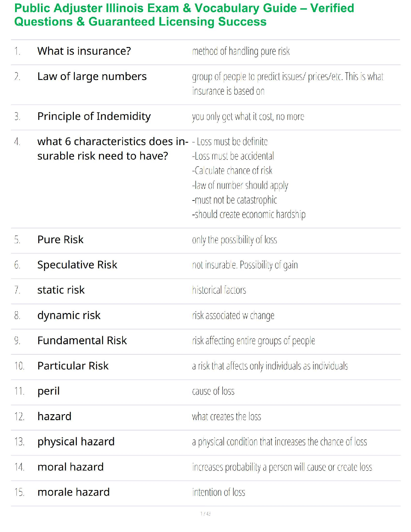Click the definition 'method of handling pure risk'

pos(241,51)
